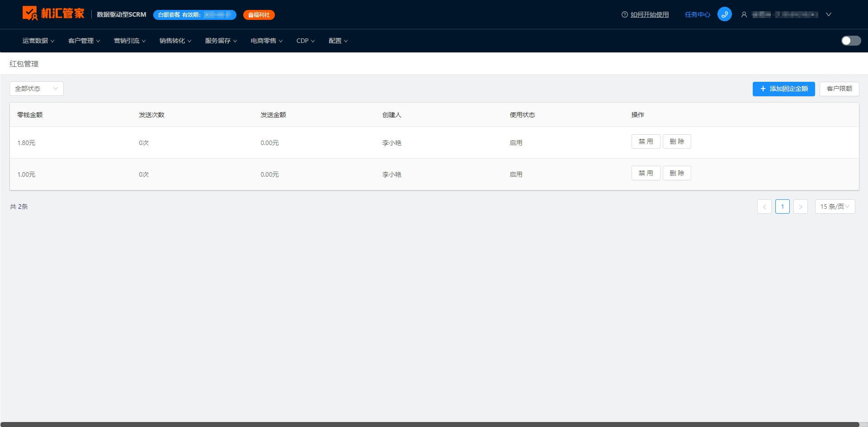Click the 红包管理 page title
This screenshot has height=427, width=868.
[24, 64]
